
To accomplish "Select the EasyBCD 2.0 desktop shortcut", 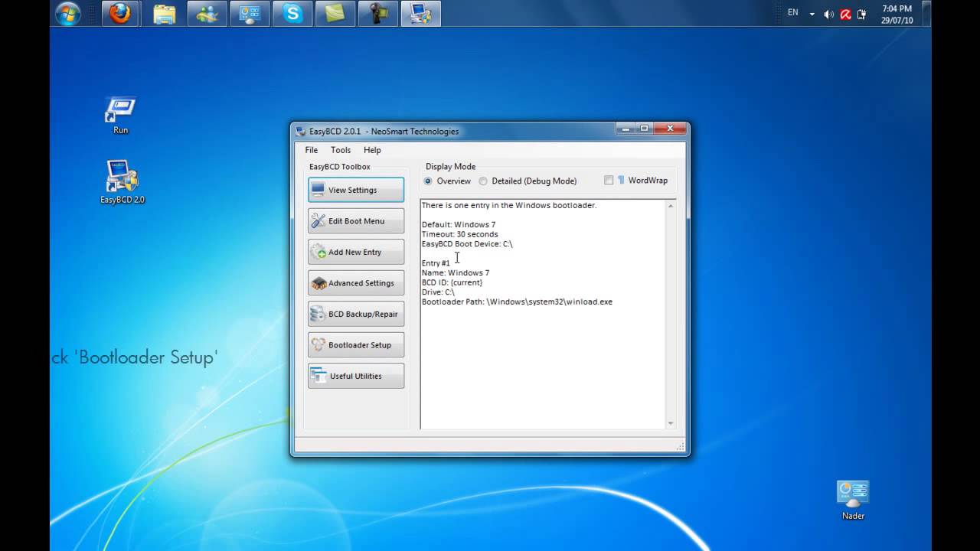I will (122, 182).
